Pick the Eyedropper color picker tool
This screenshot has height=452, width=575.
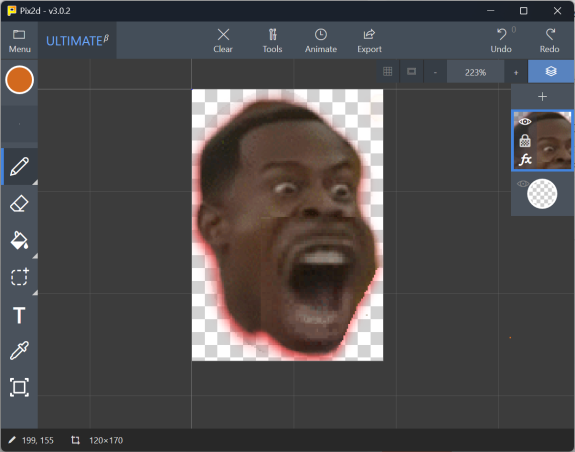(19, 350)
